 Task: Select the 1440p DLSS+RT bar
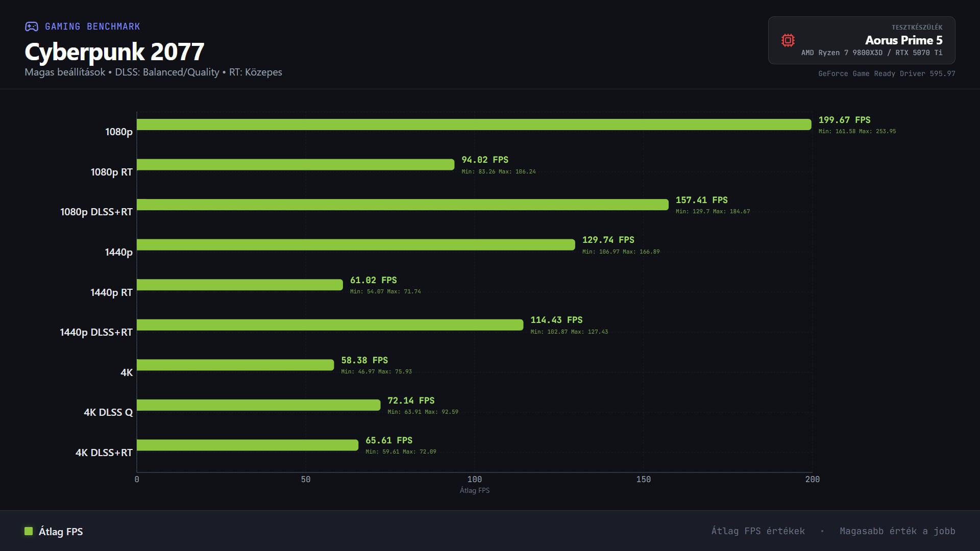(x=330, y=325)
